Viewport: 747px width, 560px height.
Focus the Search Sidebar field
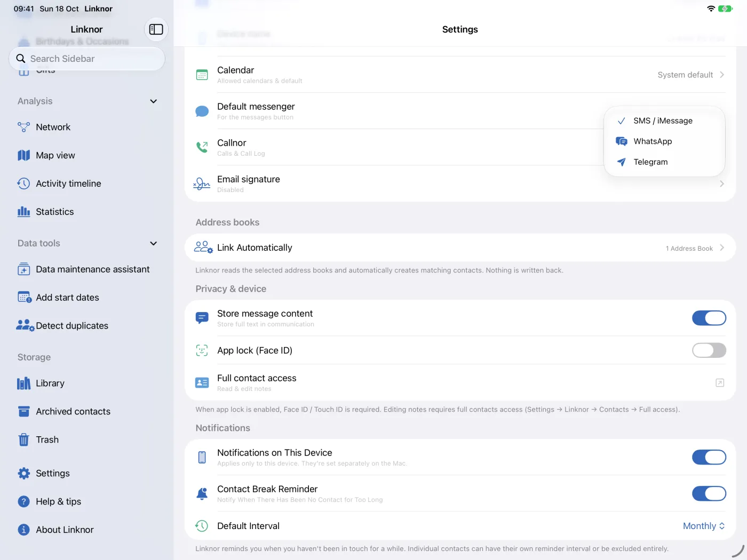pyautogui.click(x=87, y=59)
